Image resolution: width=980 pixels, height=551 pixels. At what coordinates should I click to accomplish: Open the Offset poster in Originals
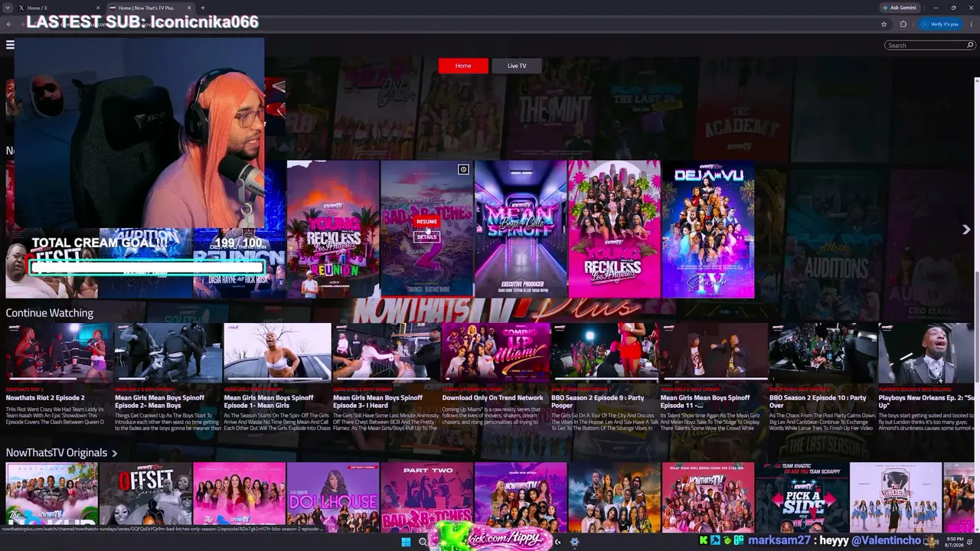click(145, 497)
